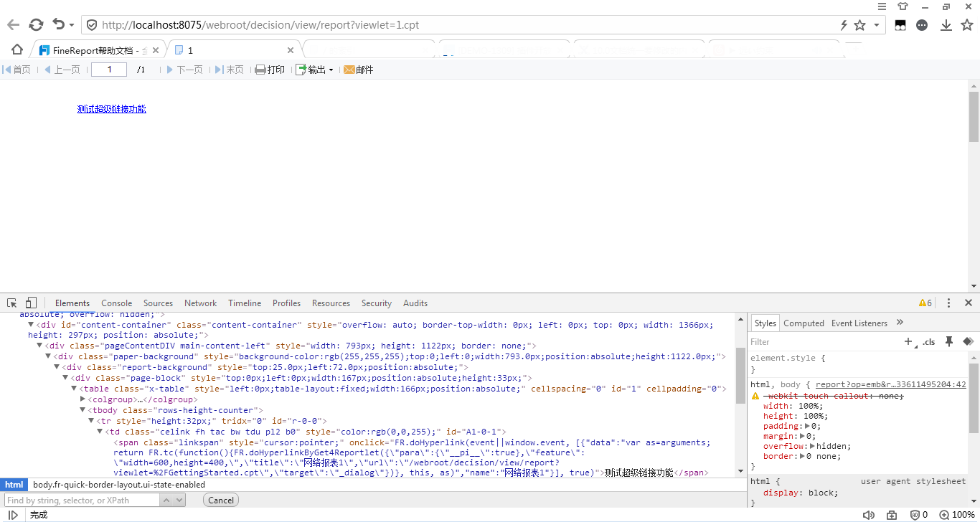This screenshot has height=522, width=980.
Task: Switch to the FineReport帮助文档 tab
Action: tap(100, 50)
